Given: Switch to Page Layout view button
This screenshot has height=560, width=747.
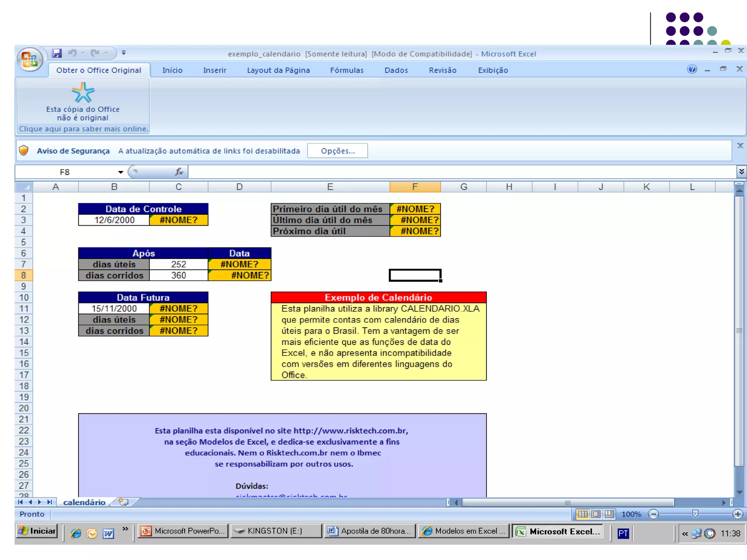Looking at the screenshot, I should (x=596, y=514).
